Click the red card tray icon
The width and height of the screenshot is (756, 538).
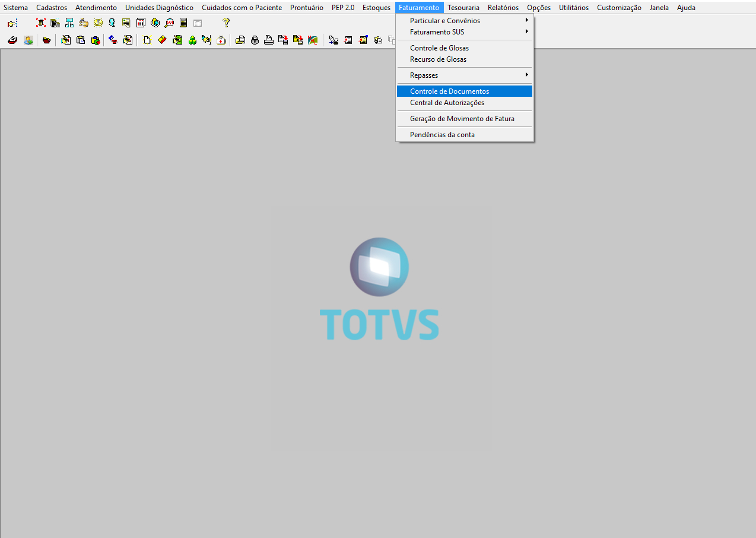(12, 40)
